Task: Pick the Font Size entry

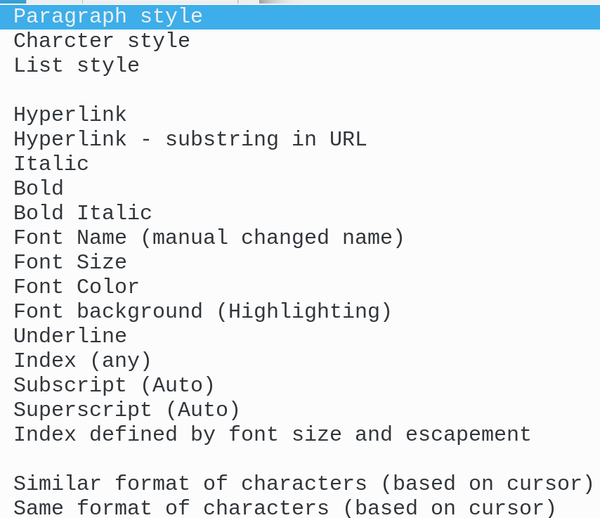Action: (300, 262)
